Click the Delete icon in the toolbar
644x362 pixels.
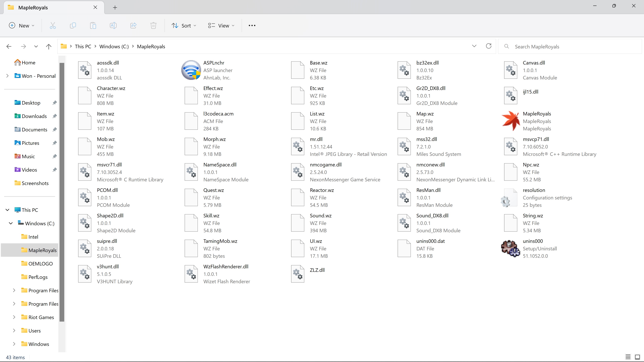pos(153,25)
